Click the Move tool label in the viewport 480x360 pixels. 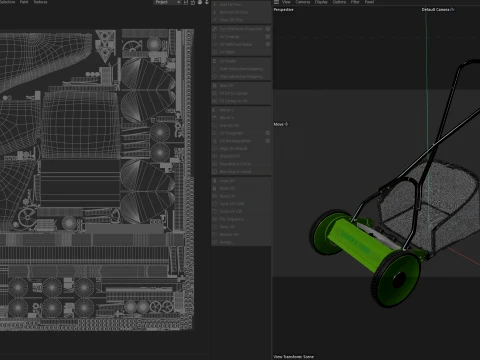(278, 124)
